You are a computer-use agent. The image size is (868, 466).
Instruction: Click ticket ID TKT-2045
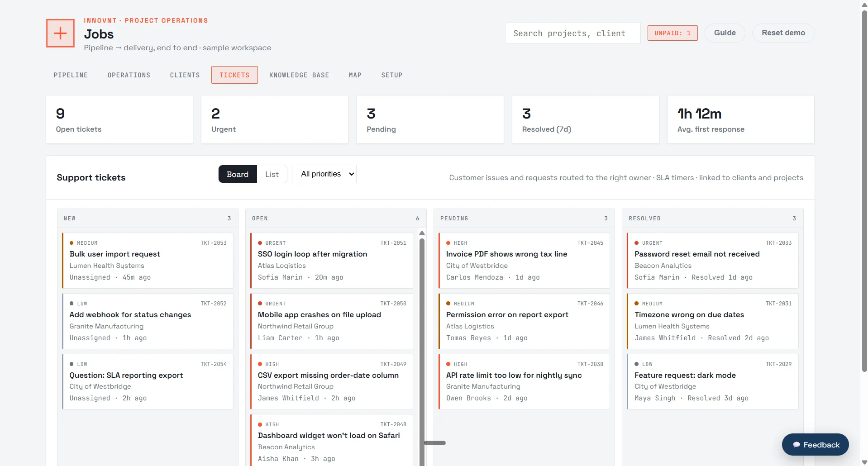[590, 243]
